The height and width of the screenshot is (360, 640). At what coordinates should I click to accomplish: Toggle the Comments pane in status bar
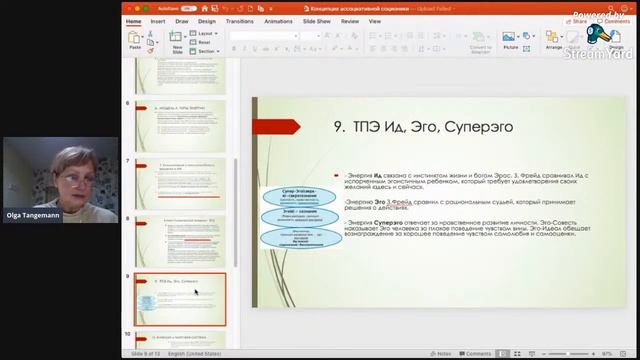coord(475,354)
